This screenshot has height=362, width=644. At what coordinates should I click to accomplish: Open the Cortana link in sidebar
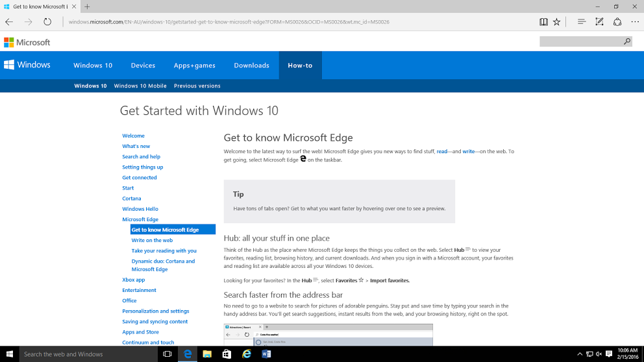(132, 199)
